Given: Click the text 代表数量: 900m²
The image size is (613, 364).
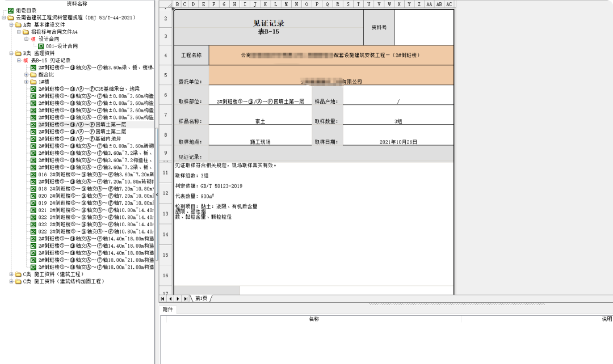Looking at the screenshot, I should pos(195,196).
